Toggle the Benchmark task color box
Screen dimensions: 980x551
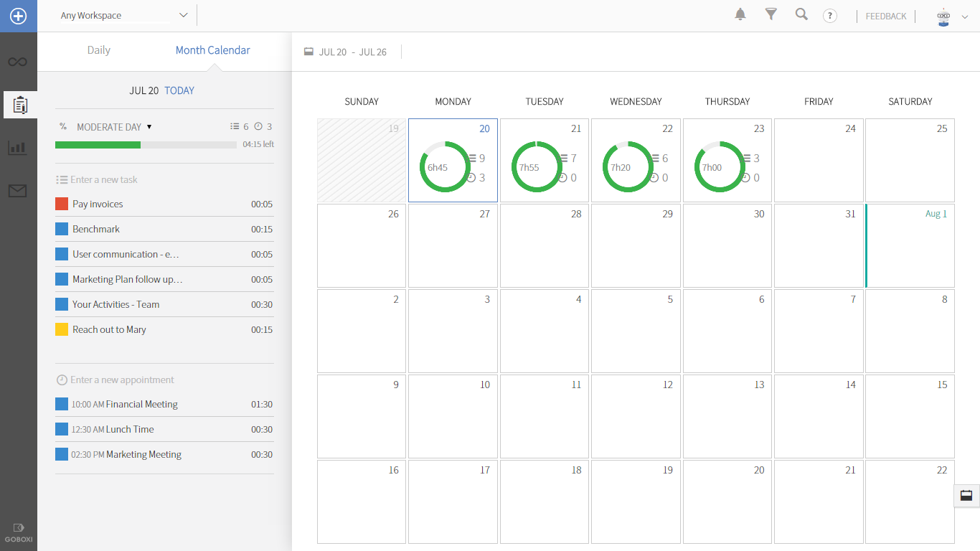coord(62,230)
